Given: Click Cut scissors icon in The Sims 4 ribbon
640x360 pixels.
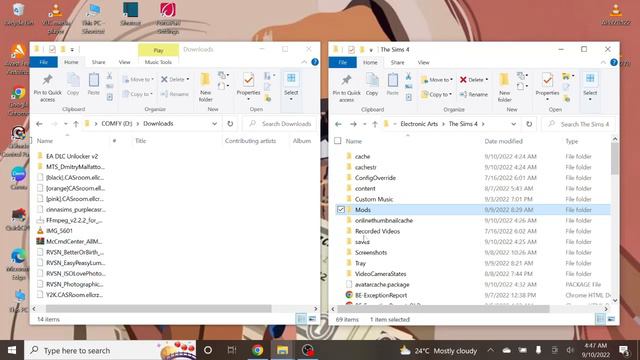Looking at the screenshot, I should pos(409,76).
